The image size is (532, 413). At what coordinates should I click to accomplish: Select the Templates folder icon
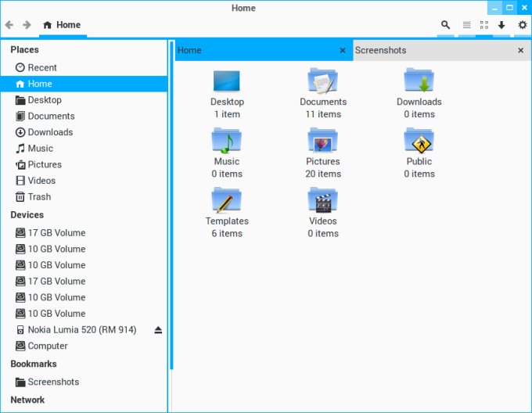click(x=227, y=200)
